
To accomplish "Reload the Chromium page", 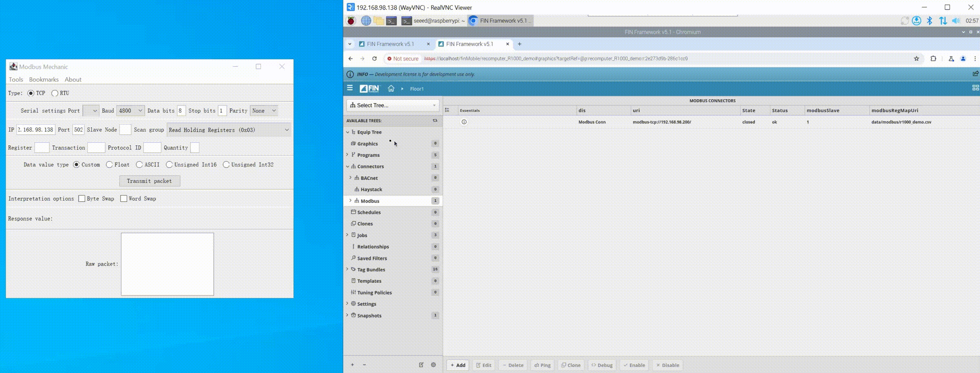I will click(x=374, y=58).
